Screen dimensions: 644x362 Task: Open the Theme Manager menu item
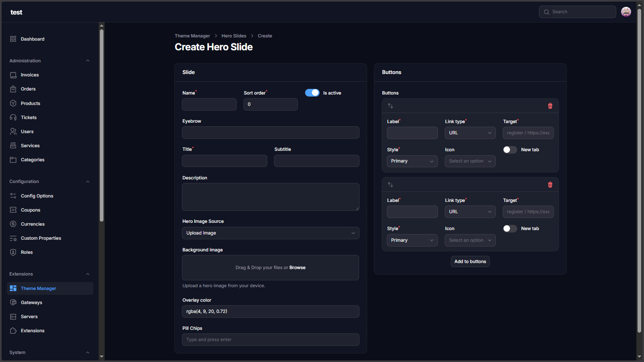pyautogui.click(x=39, y=288)
